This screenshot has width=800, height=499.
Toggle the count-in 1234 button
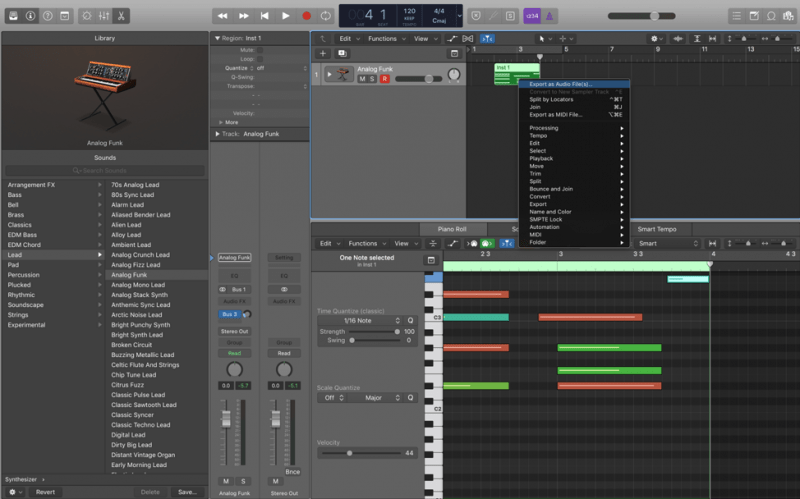click(x=532, y=16)
